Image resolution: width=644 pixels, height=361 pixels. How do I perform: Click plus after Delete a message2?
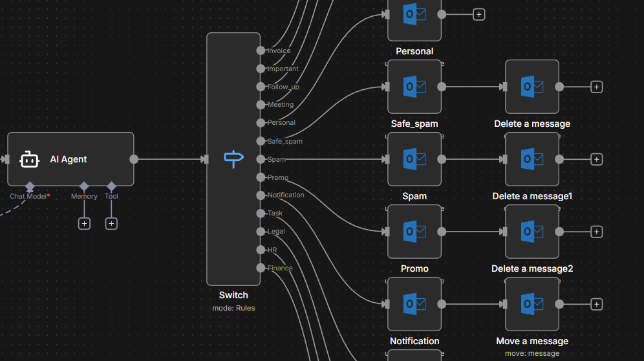597,232
